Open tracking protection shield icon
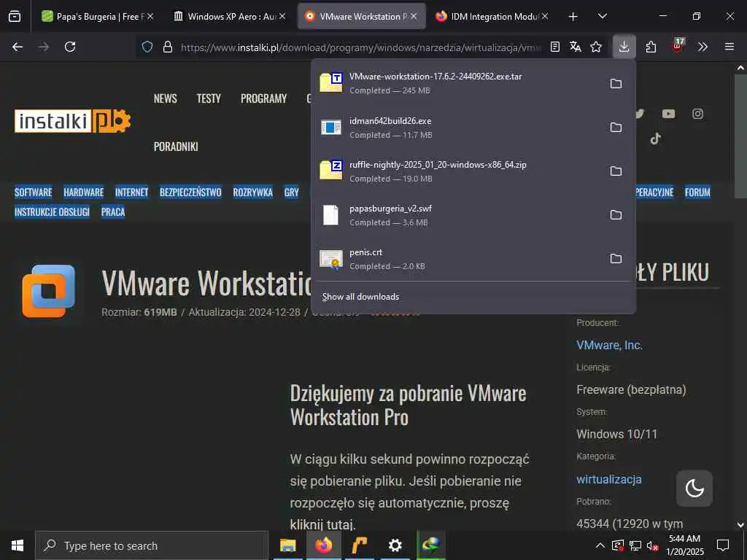Image resolution: width=747 pixels, height=560 pixels. 147,47
